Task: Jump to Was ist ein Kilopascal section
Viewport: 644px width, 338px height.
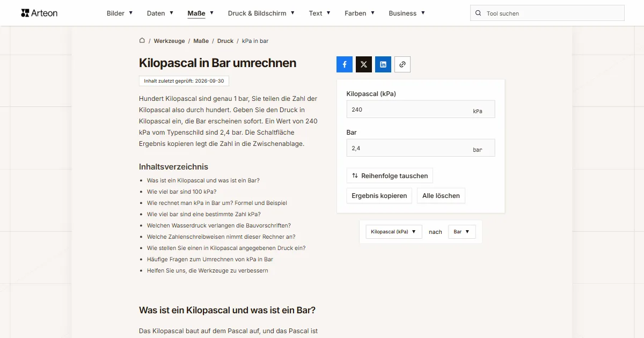Action: 203,180
